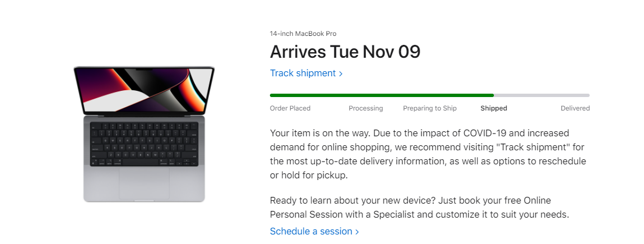Click the chevron beside Schedule a session
This screenshot has width=644, height=244.
pyautogui.click(x=357, y=232)
